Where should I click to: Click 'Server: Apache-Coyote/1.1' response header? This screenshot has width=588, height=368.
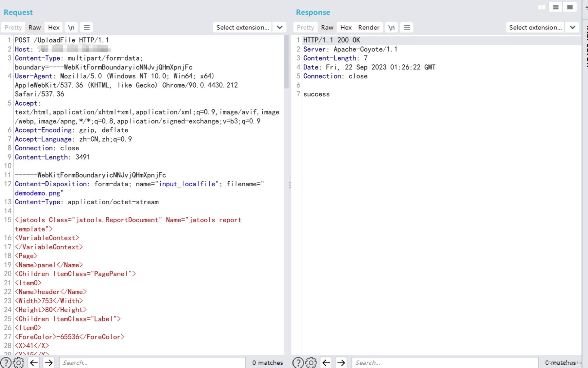[350, 49]
